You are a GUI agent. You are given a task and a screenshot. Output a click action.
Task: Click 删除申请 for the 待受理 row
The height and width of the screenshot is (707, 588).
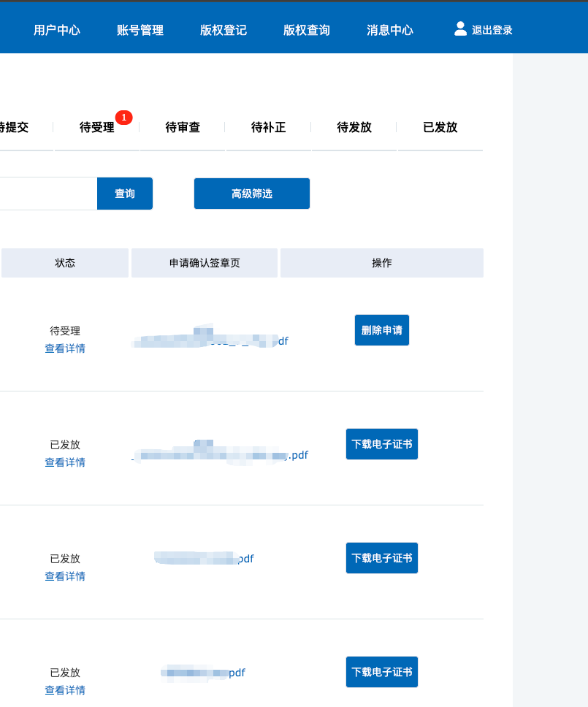[x=382, y=330]
